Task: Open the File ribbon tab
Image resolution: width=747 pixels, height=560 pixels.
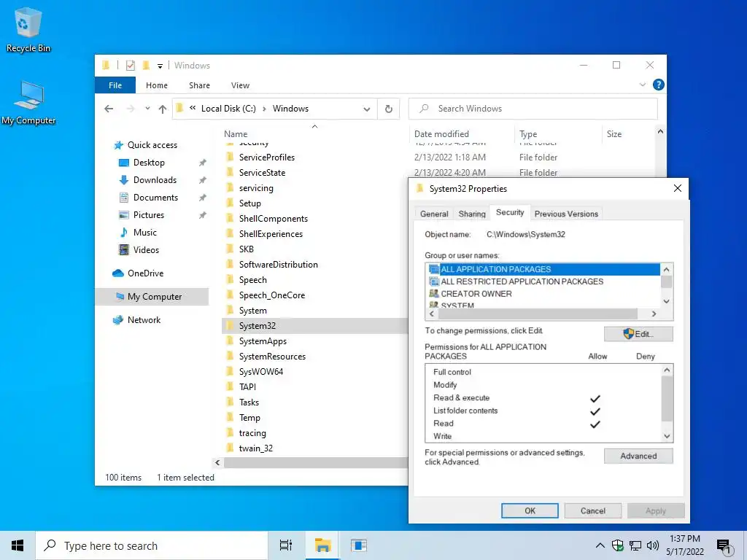Action: click(115, 85)
